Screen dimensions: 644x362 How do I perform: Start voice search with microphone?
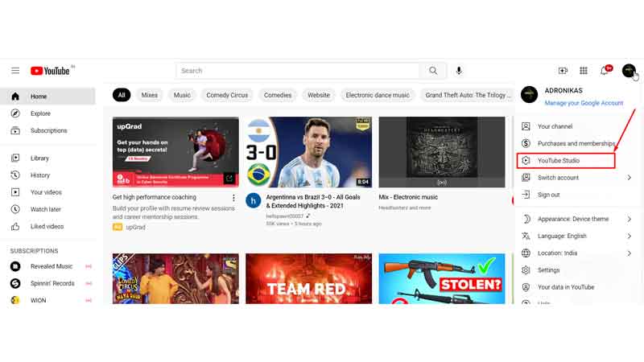pos(459,71)
